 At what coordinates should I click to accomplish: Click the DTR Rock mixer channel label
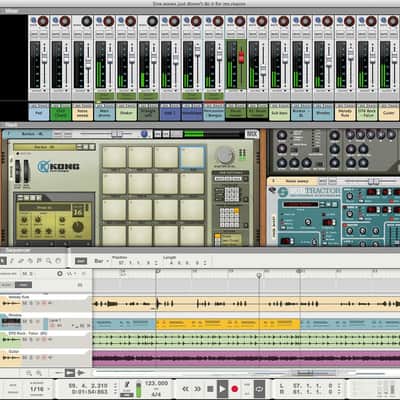point(367,113)
